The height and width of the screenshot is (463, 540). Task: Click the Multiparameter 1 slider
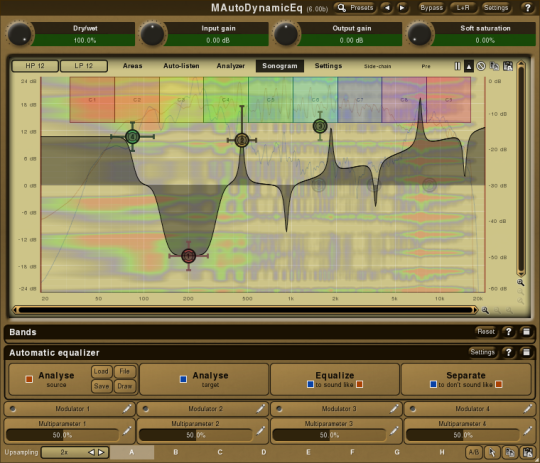pyautogui.click(x=62, y=435)
